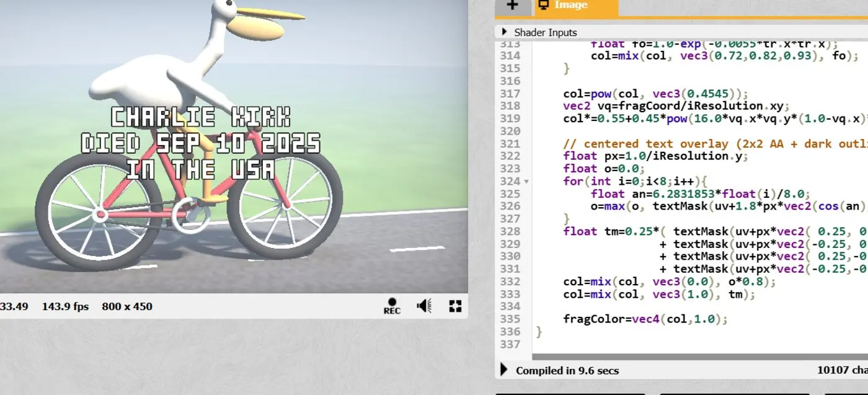
Task: Click the 800 x 450 resolution label
Action: [x=127, y=306]
